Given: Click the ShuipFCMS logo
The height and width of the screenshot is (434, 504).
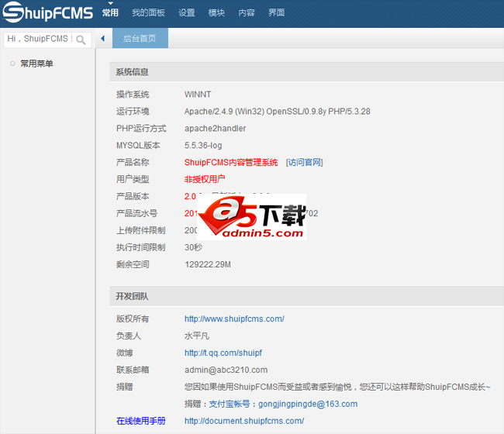Looking at the screenshot, I should tap(47, 12).
